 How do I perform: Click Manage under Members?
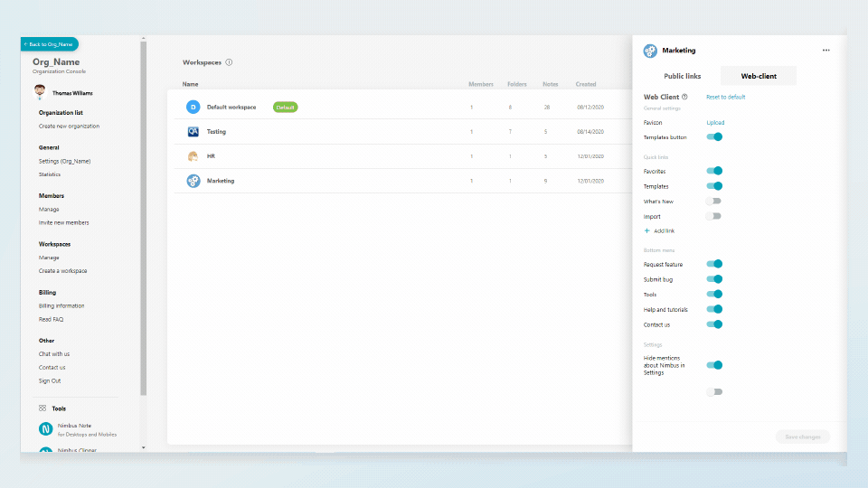pos(49,209)
